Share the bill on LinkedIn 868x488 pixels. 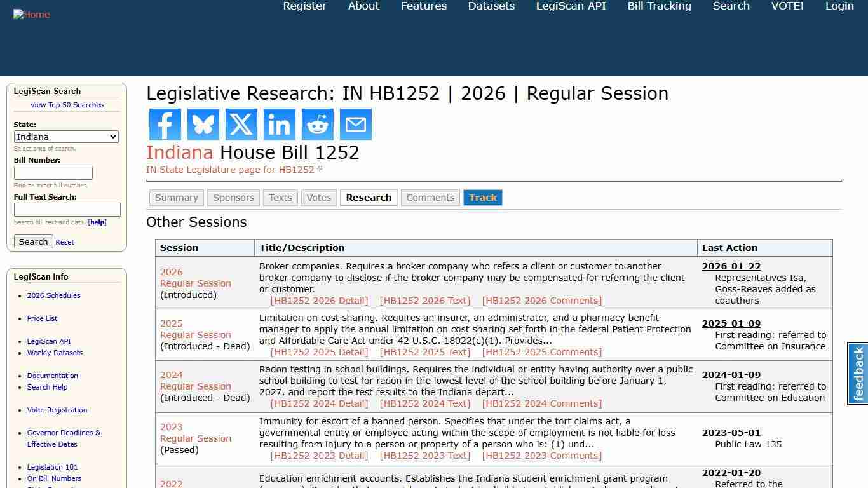pyautogui.click(x=279, y=124)
